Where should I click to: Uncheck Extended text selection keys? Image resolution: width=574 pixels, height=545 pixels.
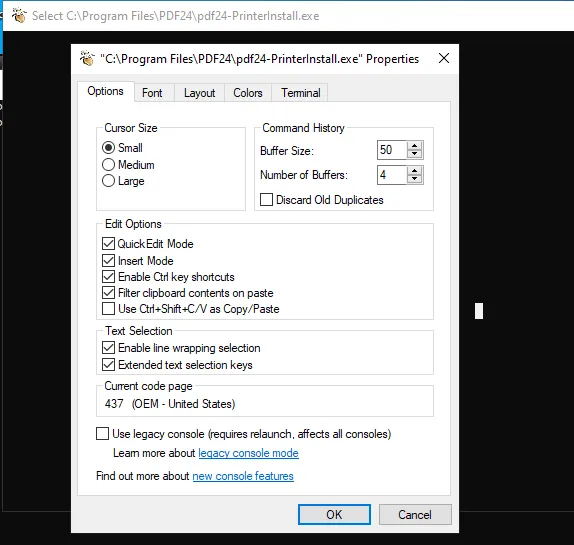point(108,365)
